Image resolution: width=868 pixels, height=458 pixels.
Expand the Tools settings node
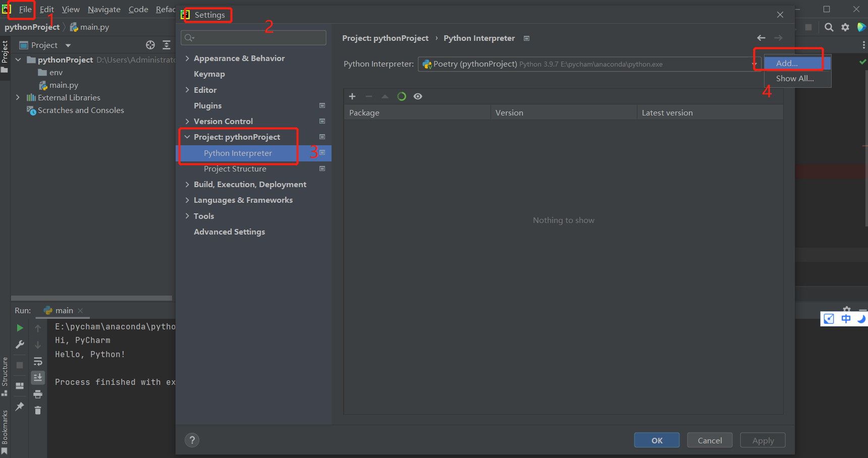click(187, 216)
